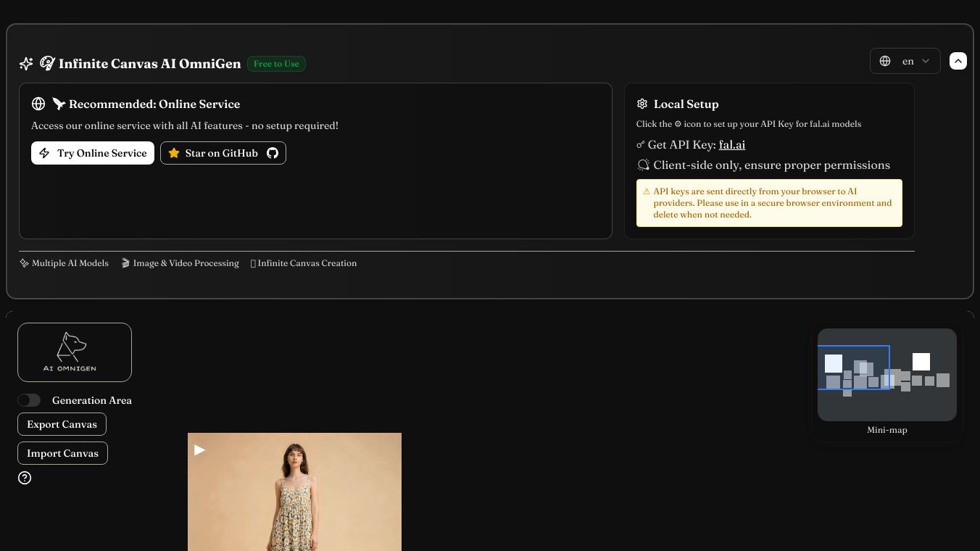The height and width of the screenshot is (551, 980).
Task: Click the Local Setup gear icon
Action: (641, 104)
